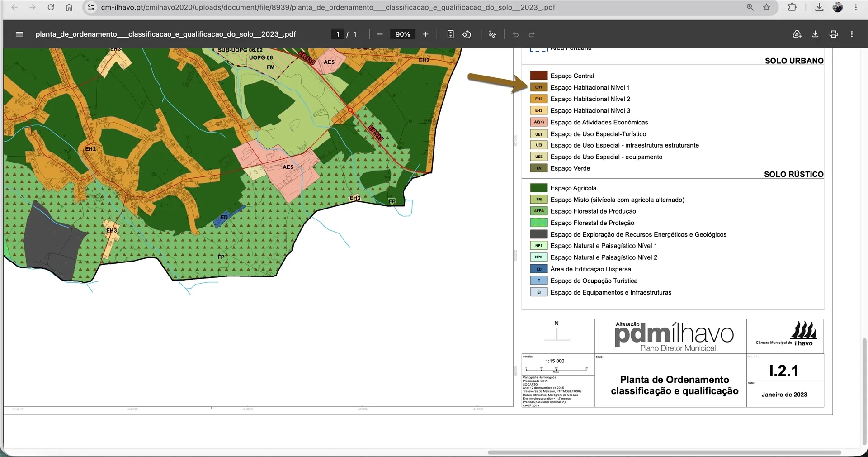Click the pdmílhavo logo
This screenshot has height=457, width=868.
pyautogui.click(x=674, y=337)
